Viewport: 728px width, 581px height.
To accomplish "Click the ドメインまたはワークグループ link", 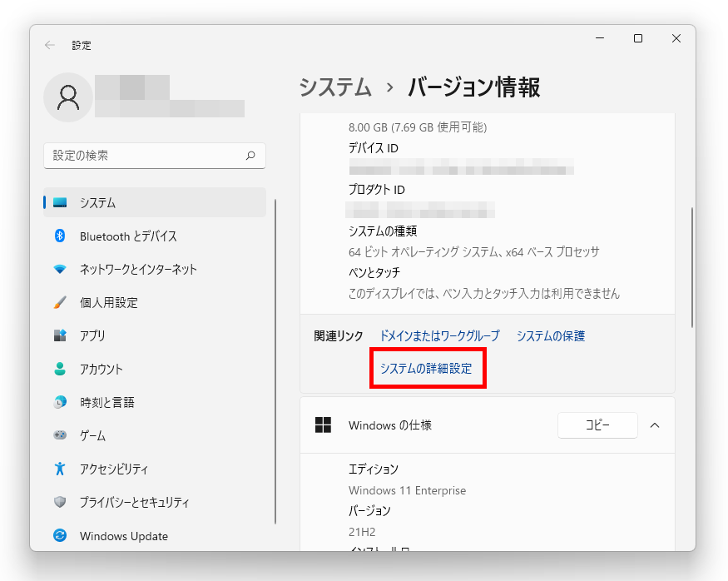I will point(439,335).
